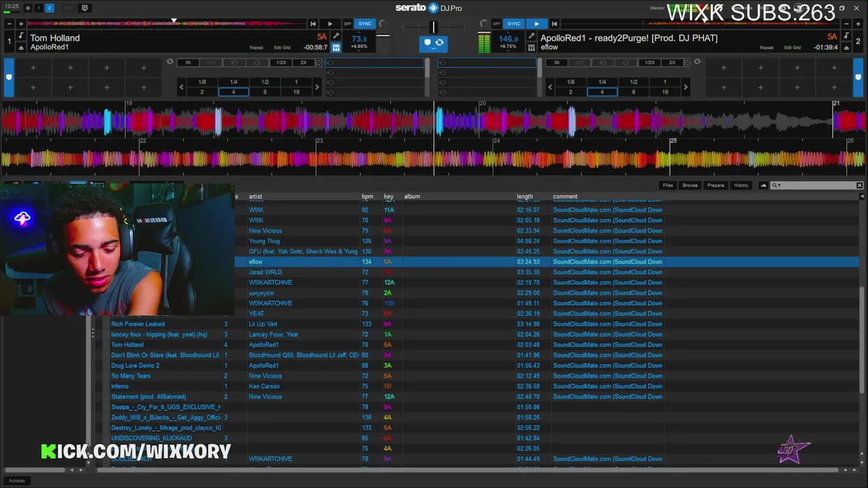Toggle display mode sun icon
The height and width of the screenshot is (488, 868).
pyautogui.click(x=28, y=8)
